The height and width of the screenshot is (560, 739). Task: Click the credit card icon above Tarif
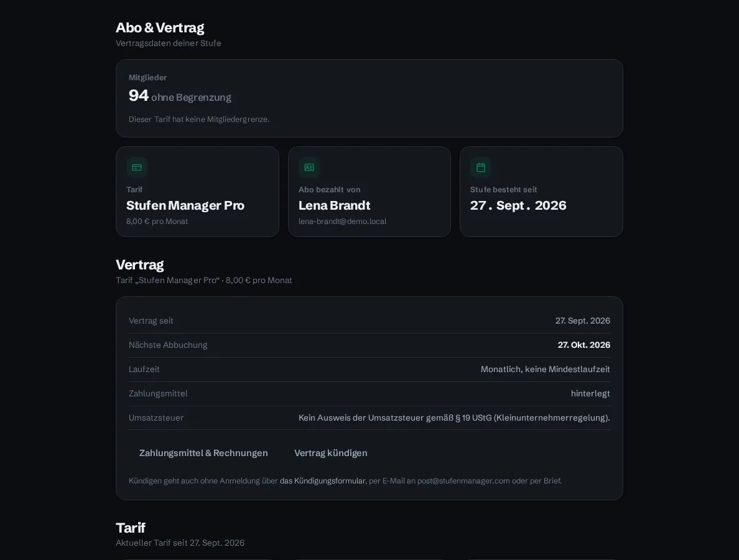point(137,167)
